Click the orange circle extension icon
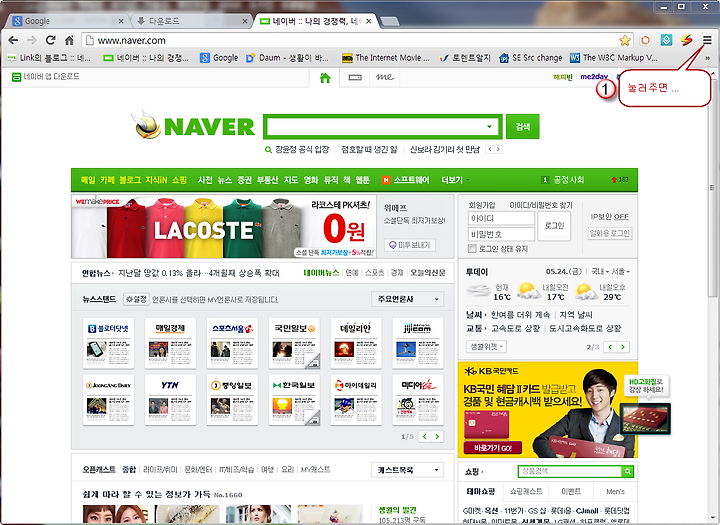This screenshot has height=525, width=720. pos(645,40)
